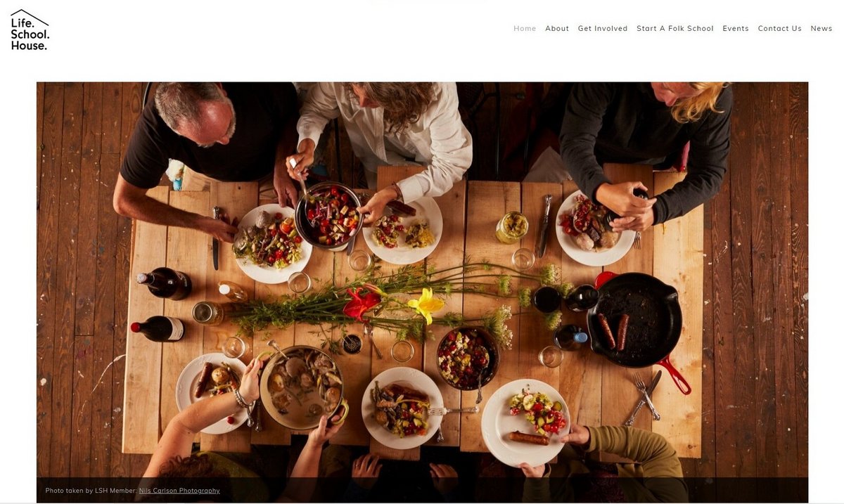Open the News section
Image resolution: width=844 pixels, height=504 pixels.
[x=821, y=29]
